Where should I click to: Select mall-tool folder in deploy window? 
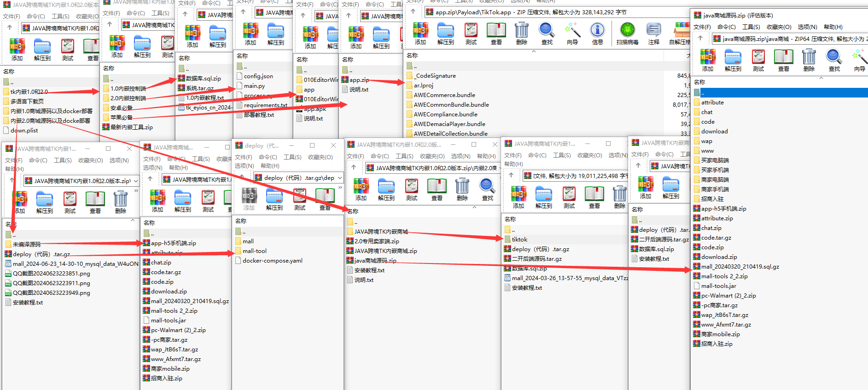250,251
